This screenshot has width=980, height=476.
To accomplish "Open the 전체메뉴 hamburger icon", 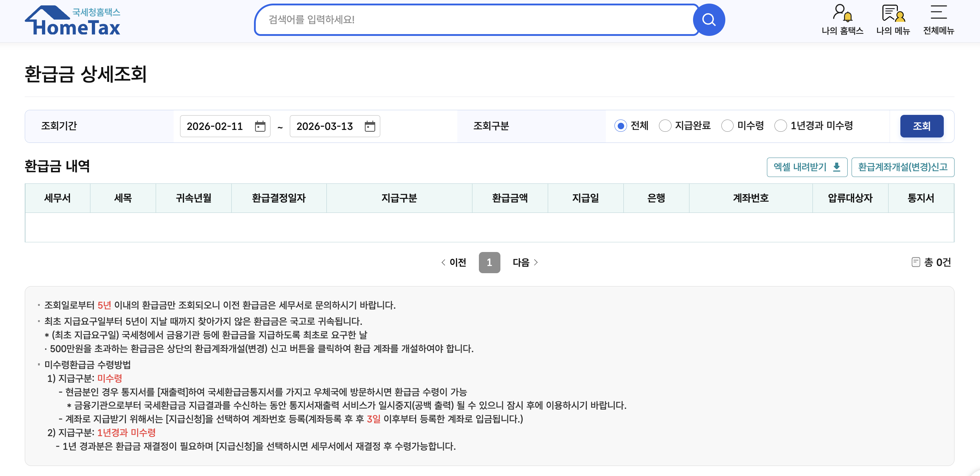I will [x=938, y=12].
